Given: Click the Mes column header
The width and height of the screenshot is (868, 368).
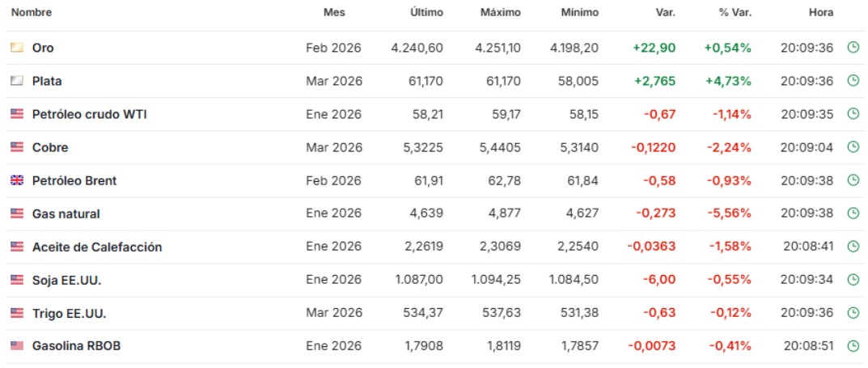Looking at the screenshot, I should [x=333, y=13].
